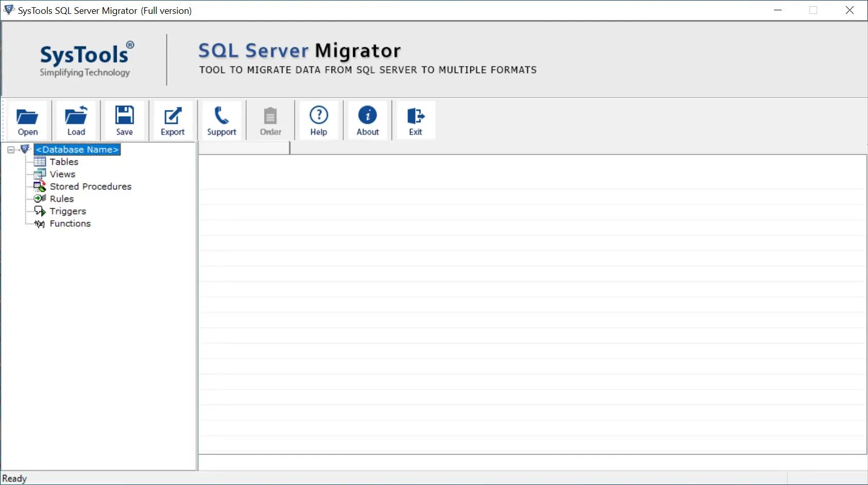Select Functions in the sidebar tree
868x485 pixels.
[x=69, y=223]
